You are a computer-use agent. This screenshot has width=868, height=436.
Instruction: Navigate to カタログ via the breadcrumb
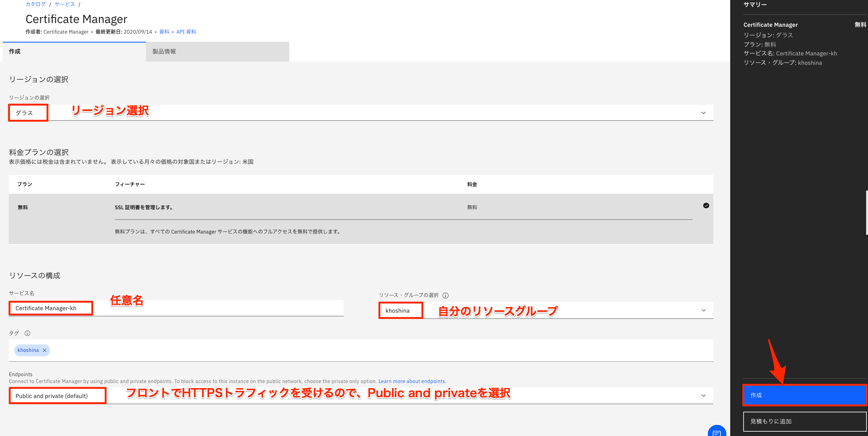(35, 4)
